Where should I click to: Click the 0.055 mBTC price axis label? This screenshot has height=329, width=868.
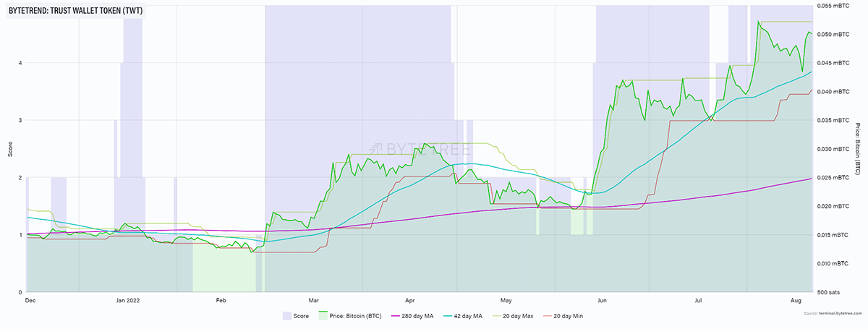click(832, 5)
